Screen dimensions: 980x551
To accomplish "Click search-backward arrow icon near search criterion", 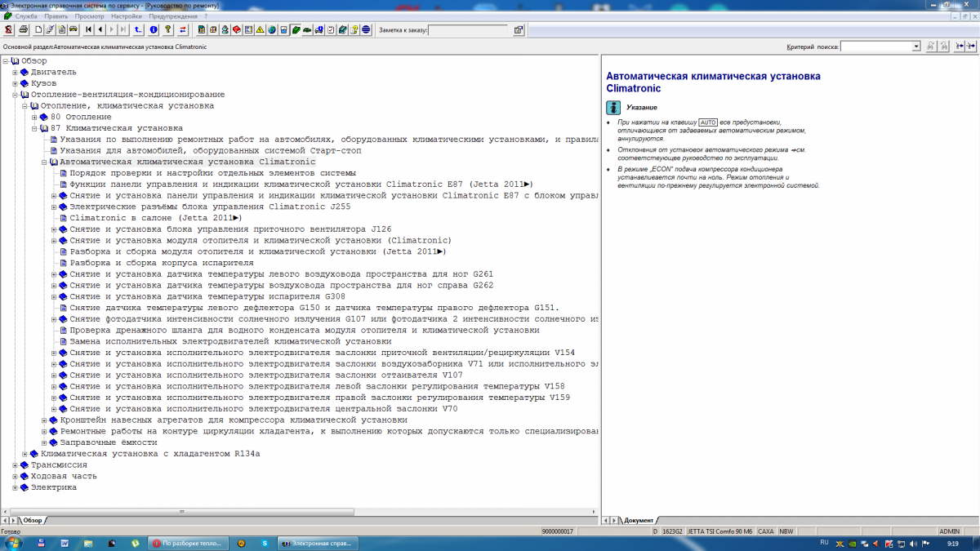I will pyautogui.click(x=959, y=47).
